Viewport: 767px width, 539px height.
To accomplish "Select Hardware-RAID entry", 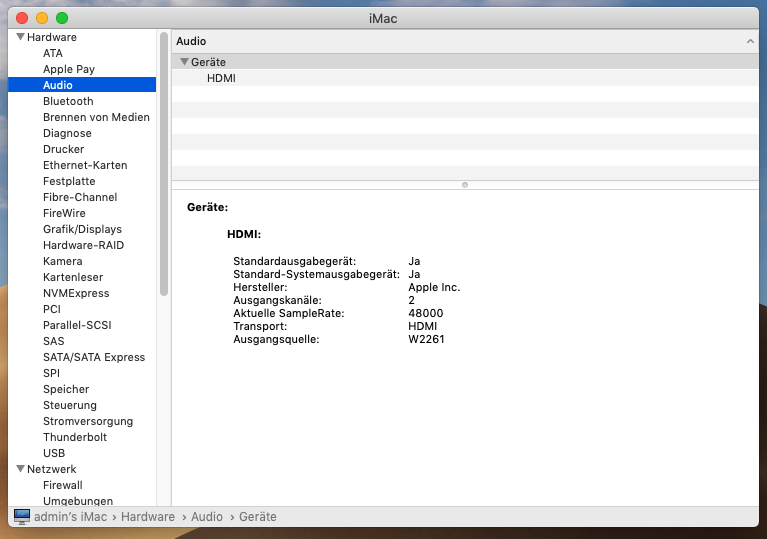I will (83, 246).
